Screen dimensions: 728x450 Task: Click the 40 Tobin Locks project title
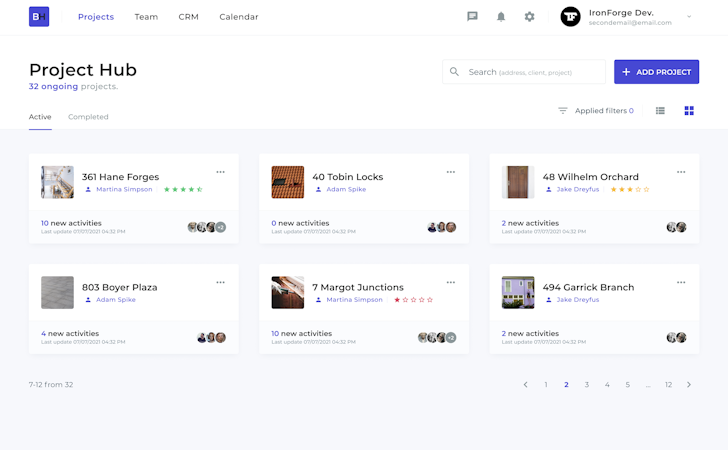[x=348, y=177]
